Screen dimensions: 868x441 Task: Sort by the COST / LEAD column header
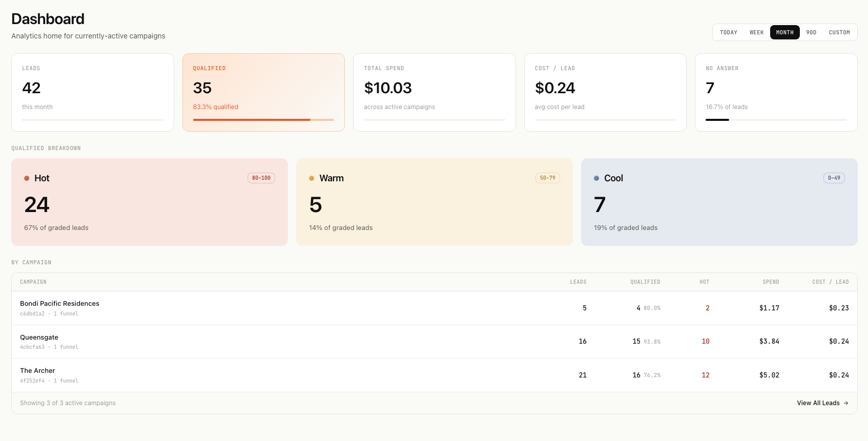click(831, 282)
